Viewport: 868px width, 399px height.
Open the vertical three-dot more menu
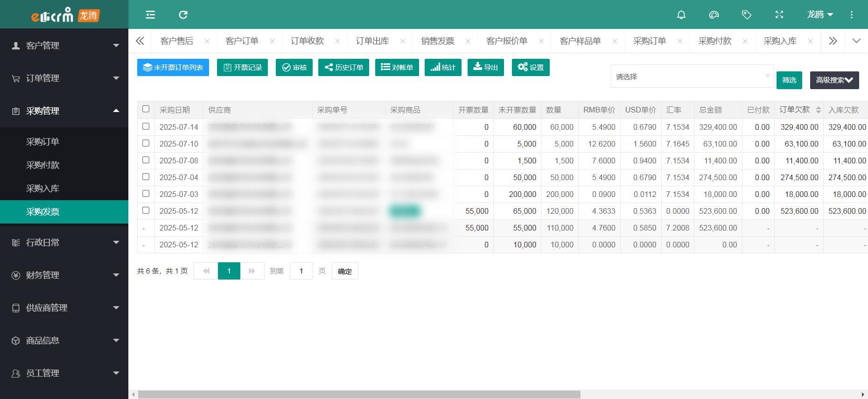(x=851, y=15)
